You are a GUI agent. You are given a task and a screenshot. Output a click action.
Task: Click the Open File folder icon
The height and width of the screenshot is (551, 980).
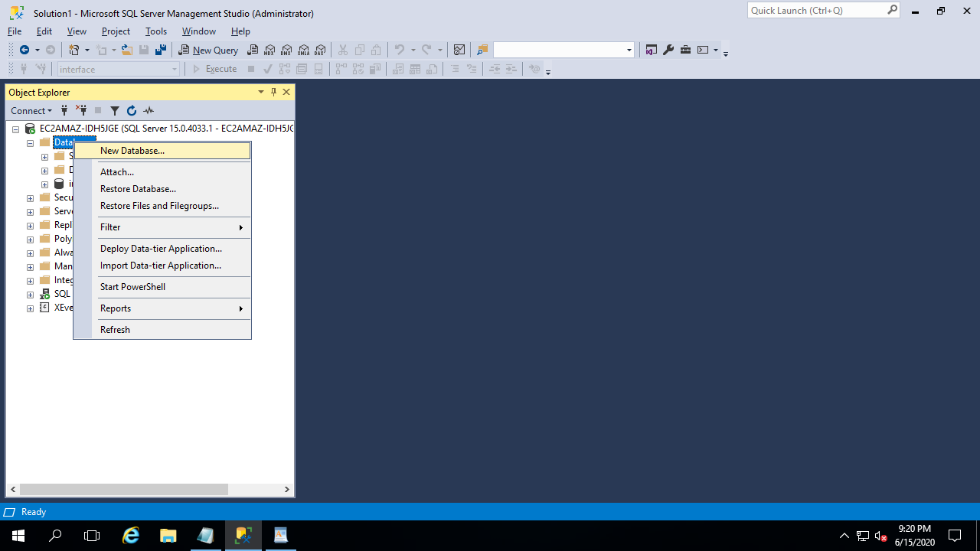click(127, 50)
